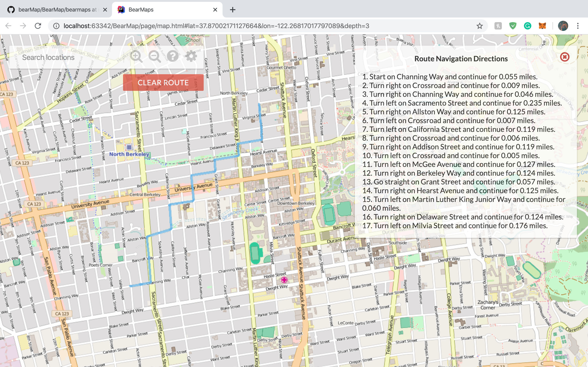Open the MetaMask fox extension
588x367 pixels.
click(542, 26)
